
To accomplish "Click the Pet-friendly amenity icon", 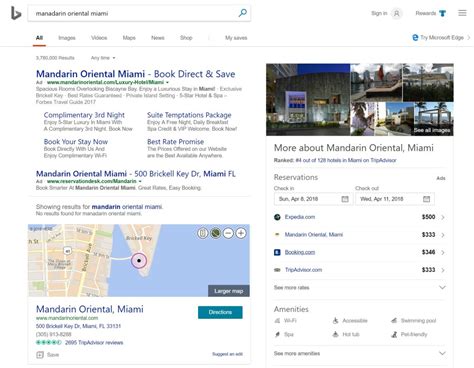I will 394,334.
